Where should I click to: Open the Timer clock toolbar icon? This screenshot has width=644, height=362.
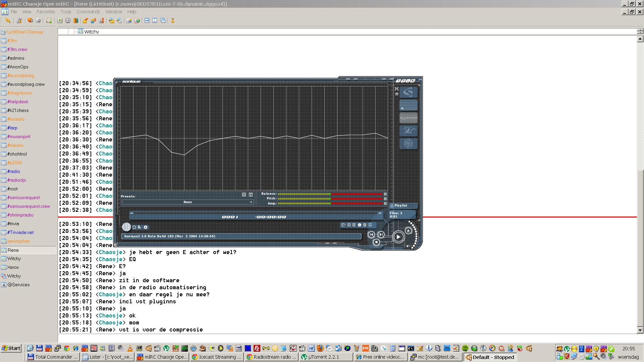point(68,20)
